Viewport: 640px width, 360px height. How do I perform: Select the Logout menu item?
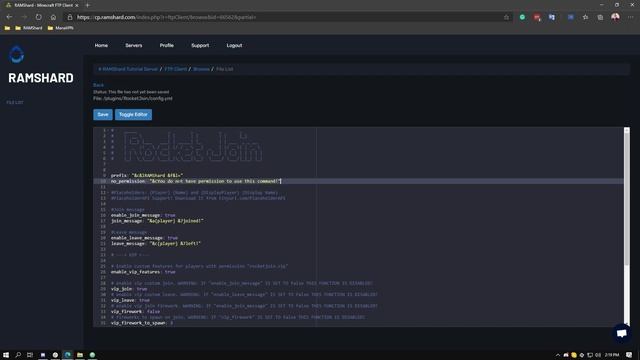point(234,45)
